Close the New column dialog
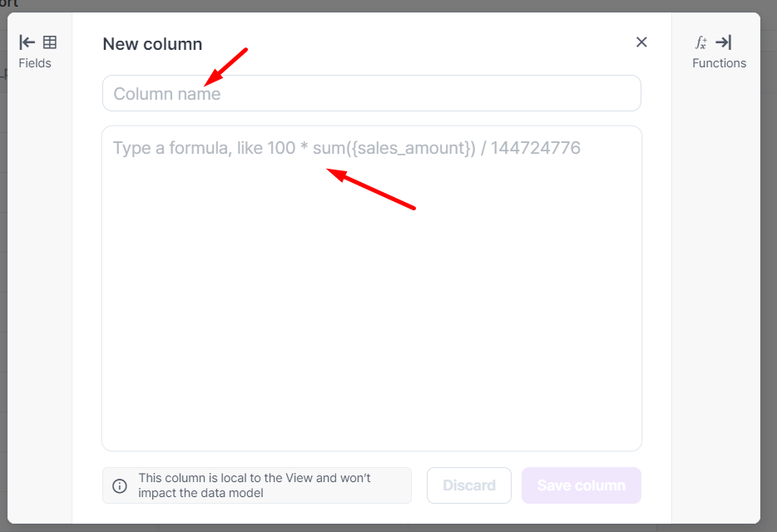The height and width of the screenshot is (532, 777). [x=641, y=42]
